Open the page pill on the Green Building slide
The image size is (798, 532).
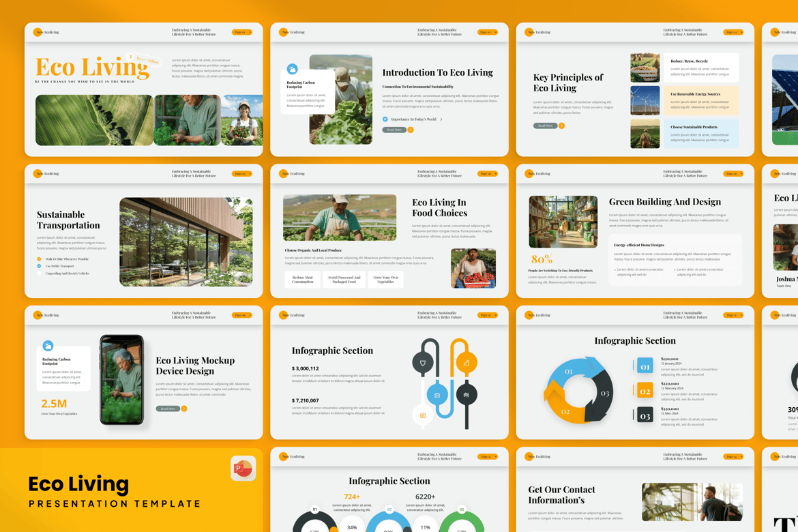733,174
